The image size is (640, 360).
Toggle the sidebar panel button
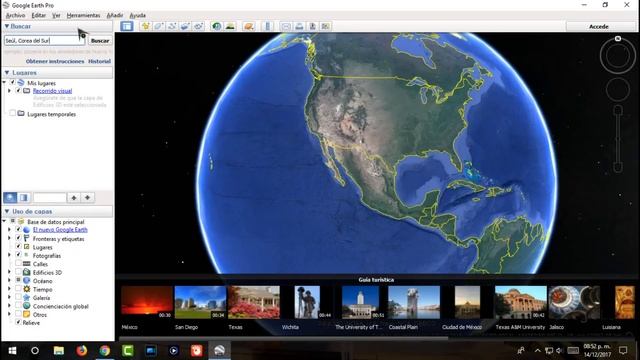[127, 26]
